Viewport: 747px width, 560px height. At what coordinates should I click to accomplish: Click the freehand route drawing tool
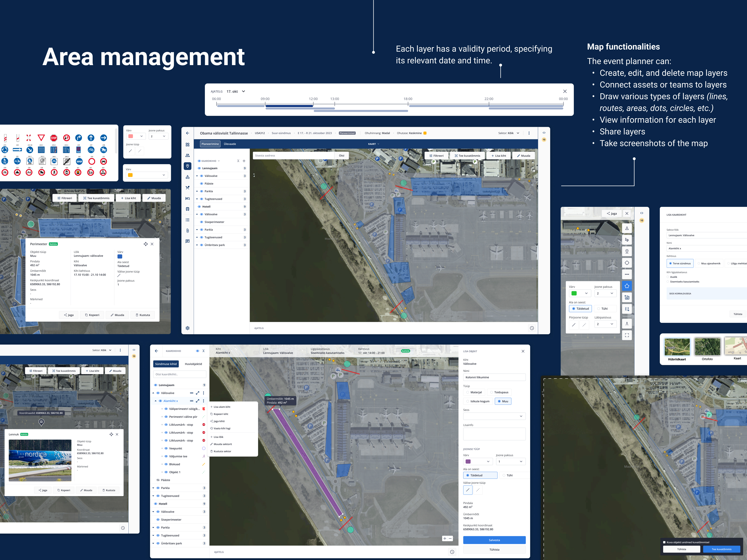[x=627, y=240]
